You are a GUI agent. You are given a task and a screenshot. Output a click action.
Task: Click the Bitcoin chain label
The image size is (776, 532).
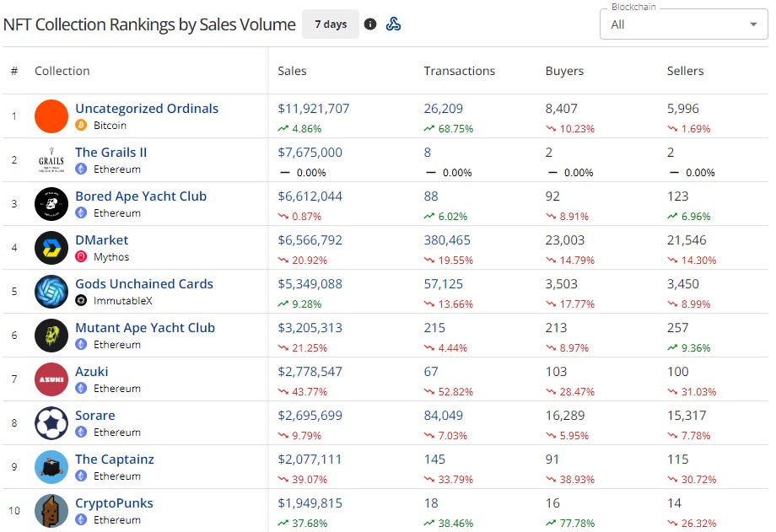(110, 126)
